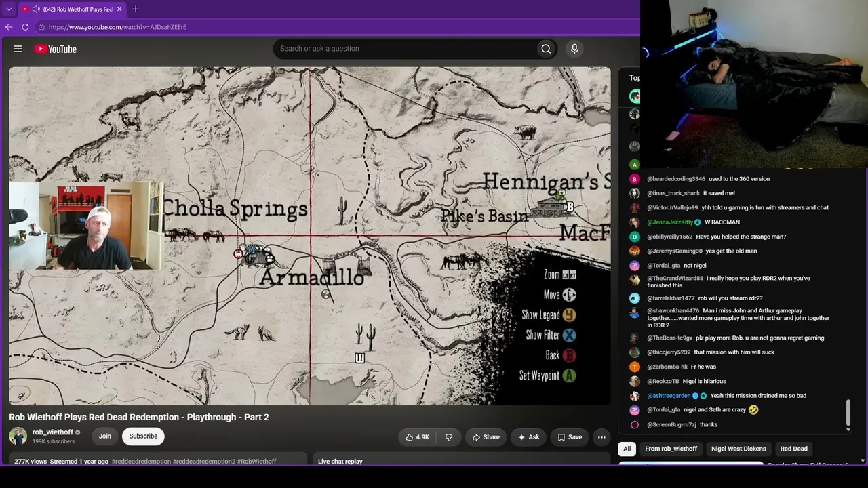Image resolution: width=868 pixels, height=488 pixels.
Task: Open the rob_wiethoff channel avatar
Action: [x=18, y=436]
